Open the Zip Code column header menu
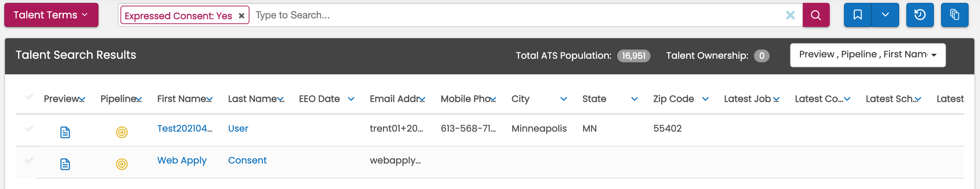This screenshot has height=189, width=980. coord(705,99)
